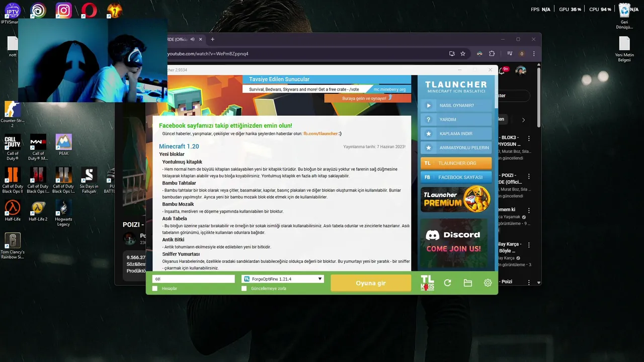Click the ANİMASYONLU PELERİN button
Image resolution: width=644 pixels, height=362 pixels.
(x=456, y=148)
